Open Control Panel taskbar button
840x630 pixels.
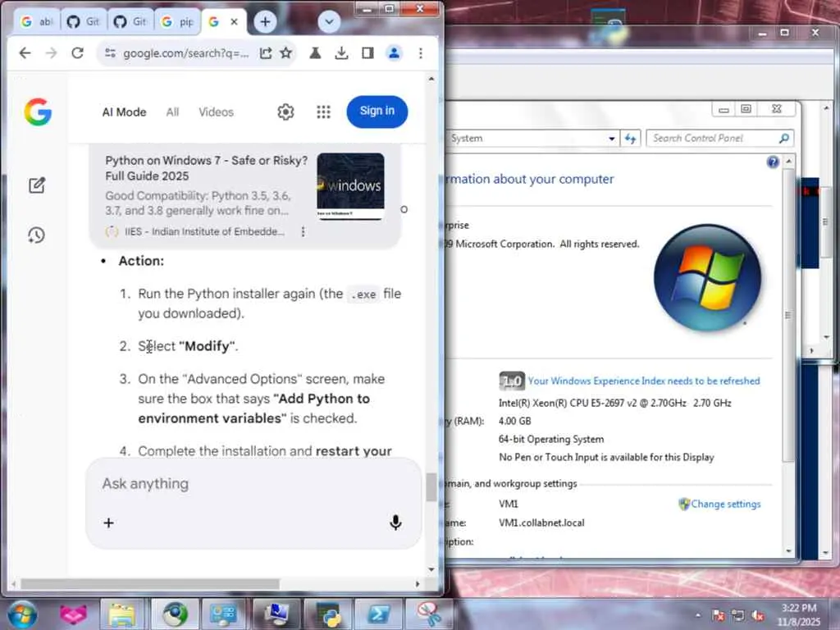coord(223,614)
